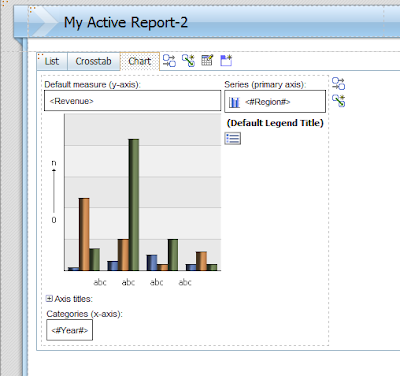Click the create connection icon right of chart
The height and width of the screenshot is (376, 400).
click(x=339, y=101)
